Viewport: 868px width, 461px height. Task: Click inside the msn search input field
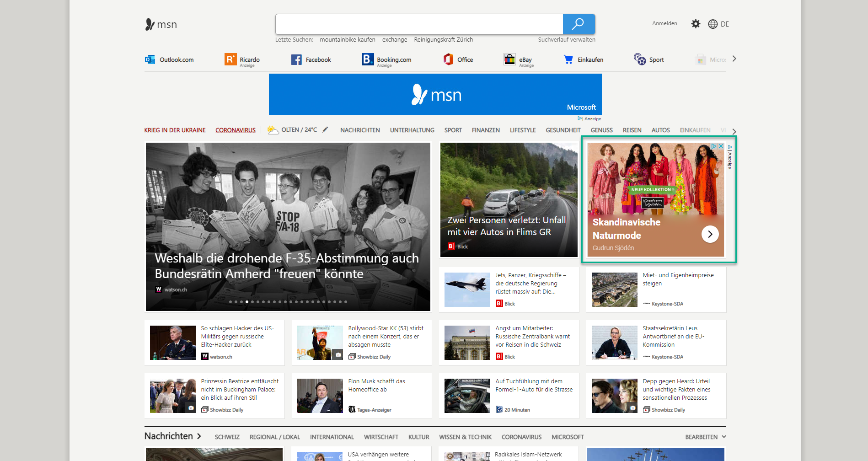click(419, 24)
